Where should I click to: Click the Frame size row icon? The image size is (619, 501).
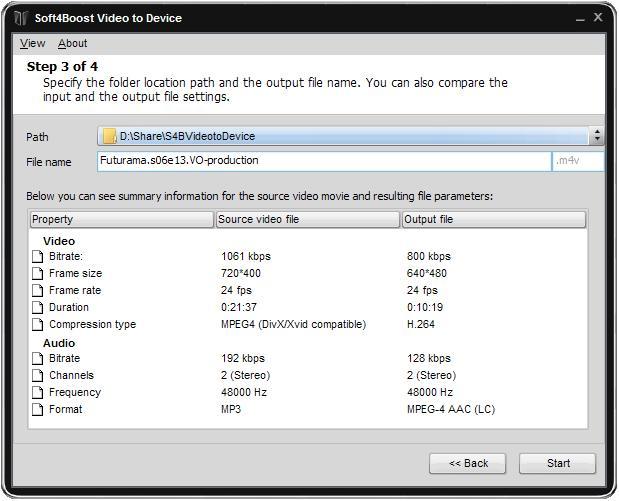click(x=38, y=274)
